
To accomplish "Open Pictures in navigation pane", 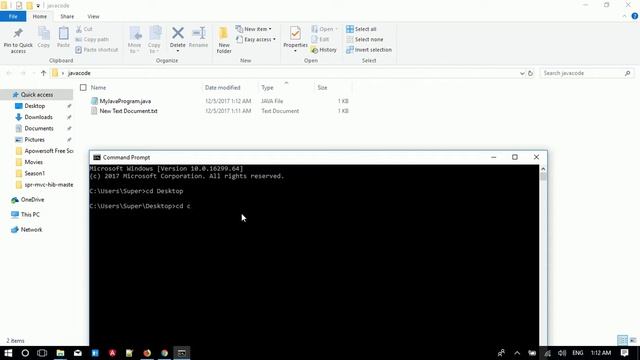I will coord(34,140).
